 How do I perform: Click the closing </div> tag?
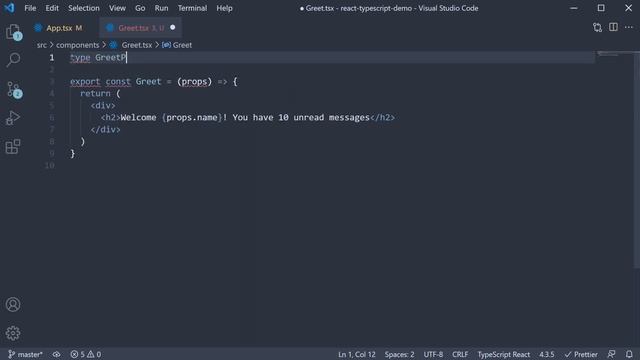click(x=105, y=129)
